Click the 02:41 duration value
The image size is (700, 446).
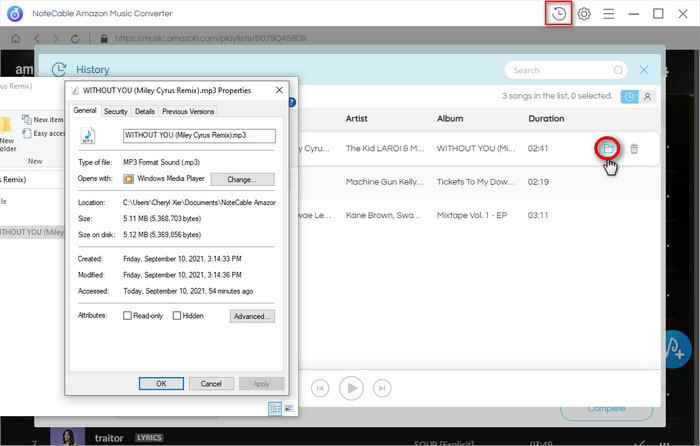(x=538, y=149)
